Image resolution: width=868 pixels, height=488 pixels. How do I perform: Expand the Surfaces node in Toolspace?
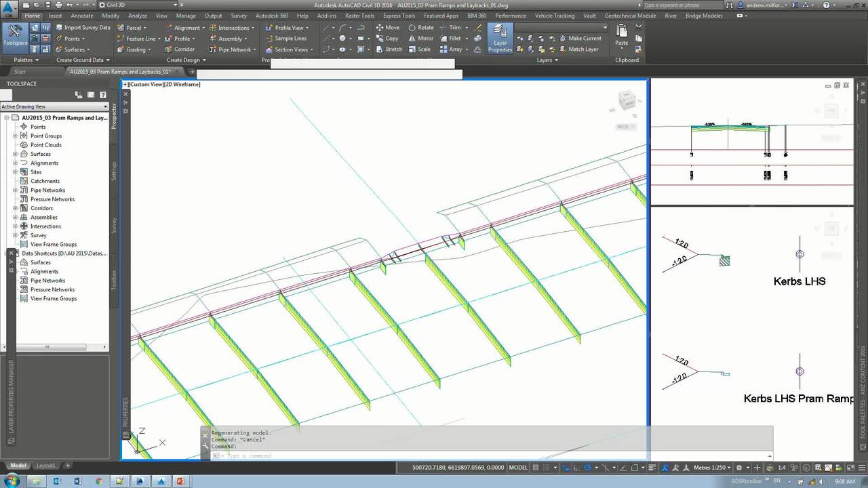click(15, 154)
